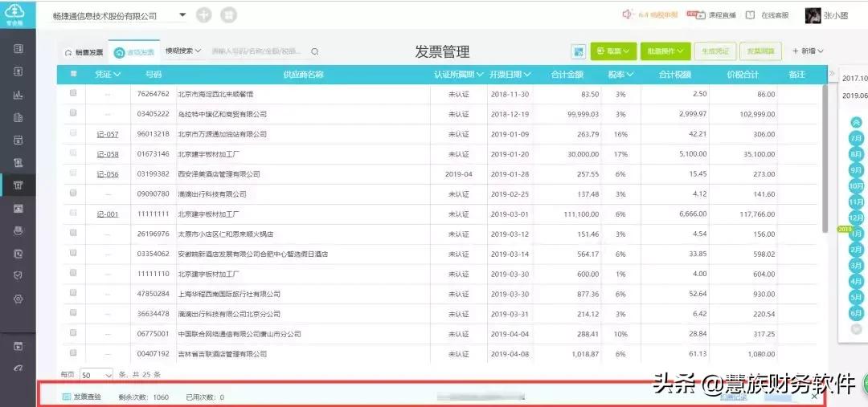Viewport: 868px width, 407px height.
Task: Open the QR code icon beside 取票
Action: pos(579,51)
